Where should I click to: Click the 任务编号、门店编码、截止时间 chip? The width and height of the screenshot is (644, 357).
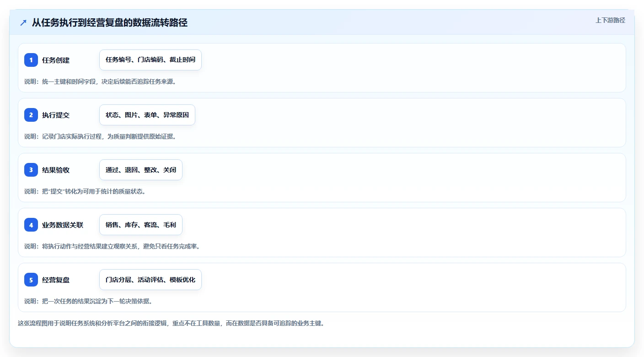point(150,60)
